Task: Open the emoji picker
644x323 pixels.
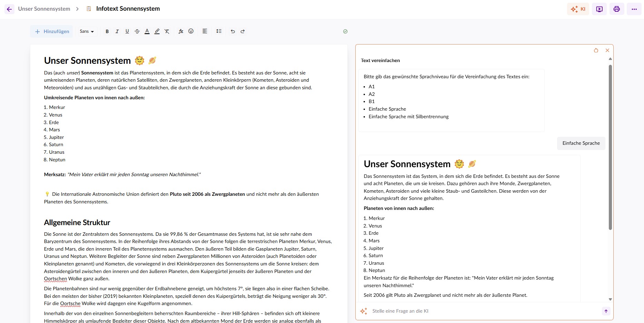Action: (191, 31)
